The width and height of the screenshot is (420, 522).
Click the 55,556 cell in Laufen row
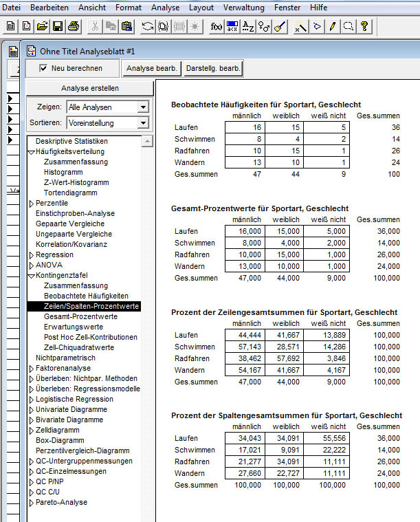pyautogui.click(x=327, y=439)
